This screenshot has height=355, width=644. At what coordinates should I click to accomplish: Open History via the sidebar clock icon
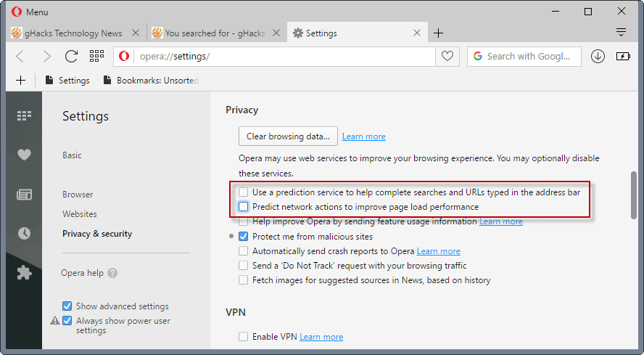(x=24, y=233)
